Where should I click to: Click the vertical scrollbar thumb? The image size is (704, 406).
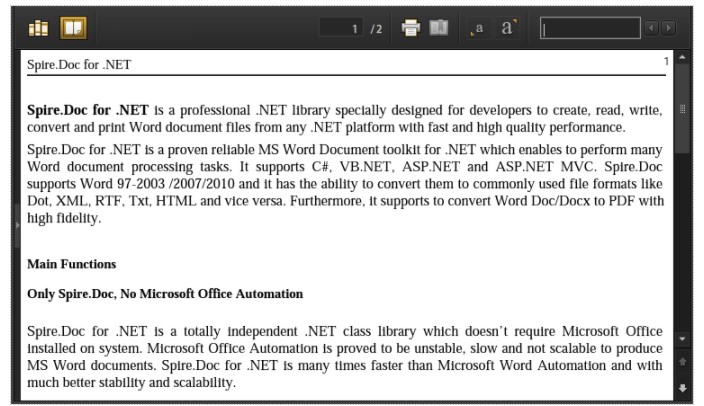coord(682,109)
